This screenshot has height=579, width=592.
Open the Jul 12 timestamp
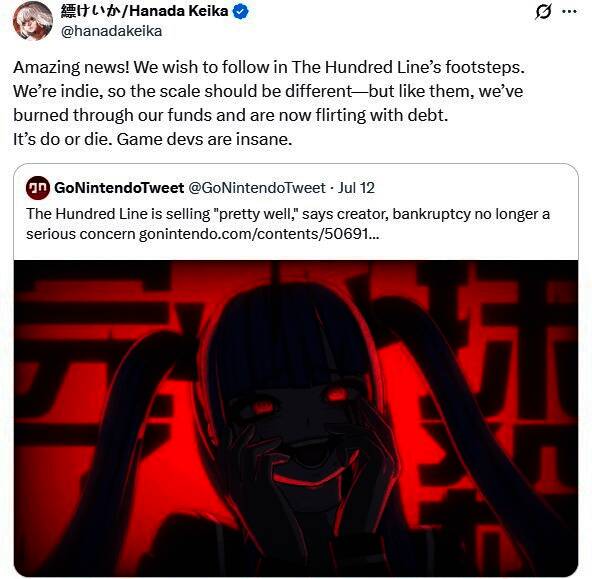356,188
